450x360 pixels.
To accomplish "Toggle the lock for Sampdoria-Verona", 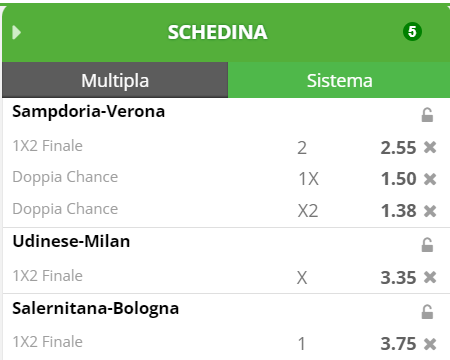I will (x=427, y=115).
